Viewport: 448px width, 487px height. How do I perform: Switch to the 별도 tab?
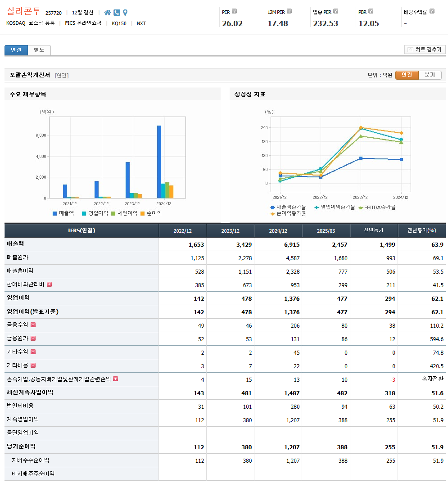(x=39, y=50)
